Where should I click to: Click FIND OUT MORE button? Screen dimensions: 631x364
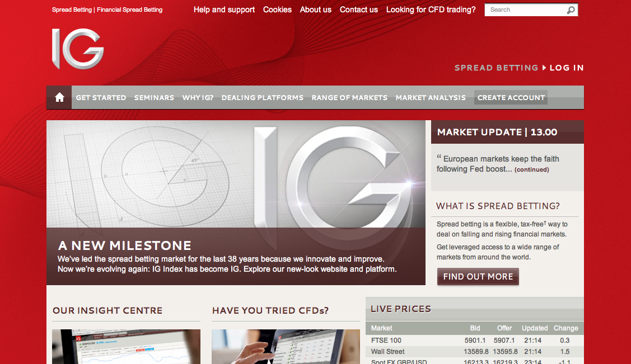pyautogui.click(x=478, y=276)
